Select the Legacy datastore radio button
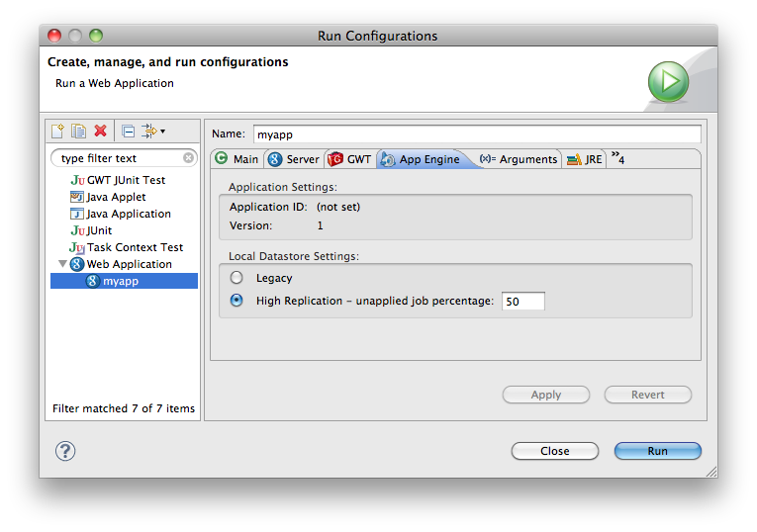The image size is (757, 532). tap(237, 278)
